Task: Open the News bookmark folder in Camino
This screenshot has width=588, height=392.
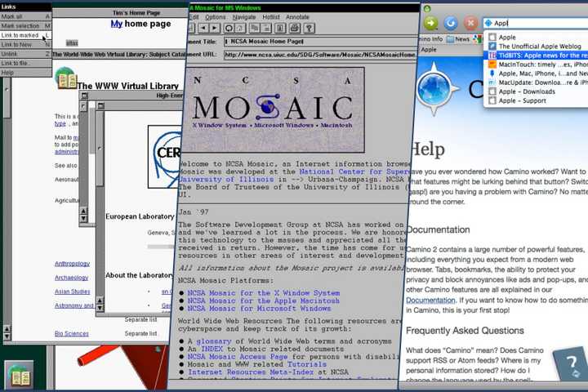Action: tap(458, 39)
